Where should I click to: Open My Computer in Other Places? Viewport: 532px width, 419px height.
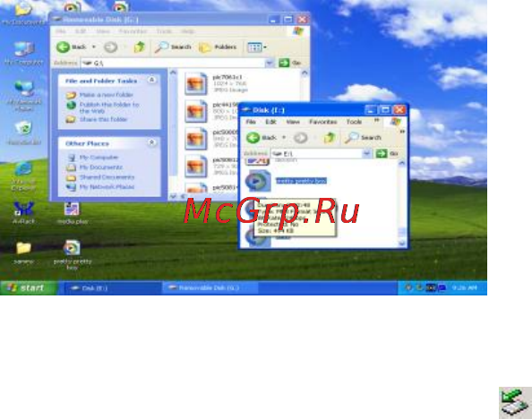(x=99, y=158)
